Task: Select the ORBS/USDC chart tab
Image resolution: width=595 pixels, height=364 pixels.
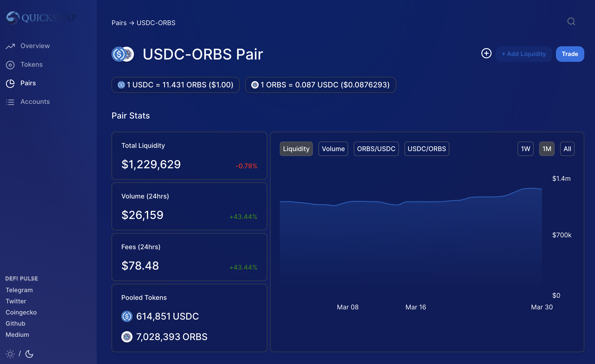Action: click(x=376, y=149)
